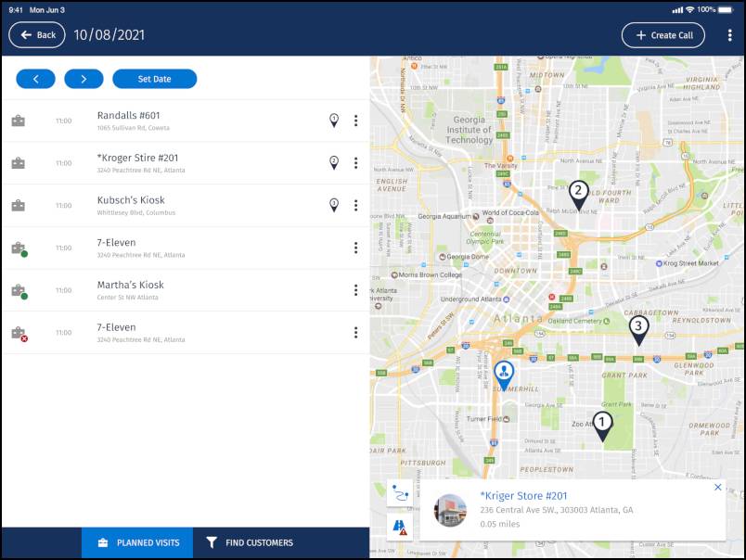Switch to the Find Customers tab
Viewport: 746px width, 560px height.
[250, 542]
